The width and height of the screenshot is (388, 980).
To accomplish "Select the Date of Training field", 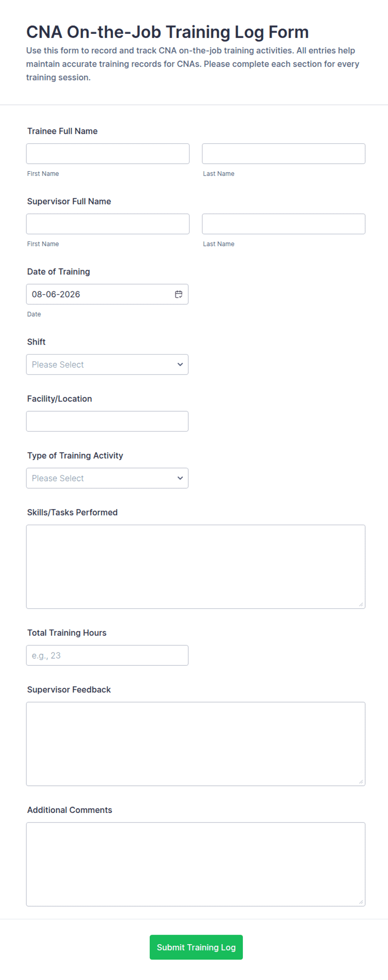I will pos(107,294).
